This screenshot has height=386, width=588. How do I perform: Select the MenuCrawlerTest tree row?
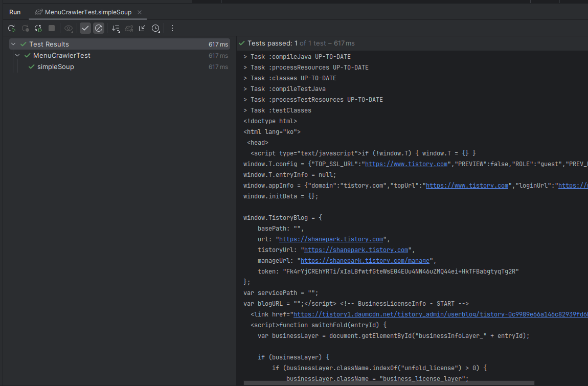120,56
